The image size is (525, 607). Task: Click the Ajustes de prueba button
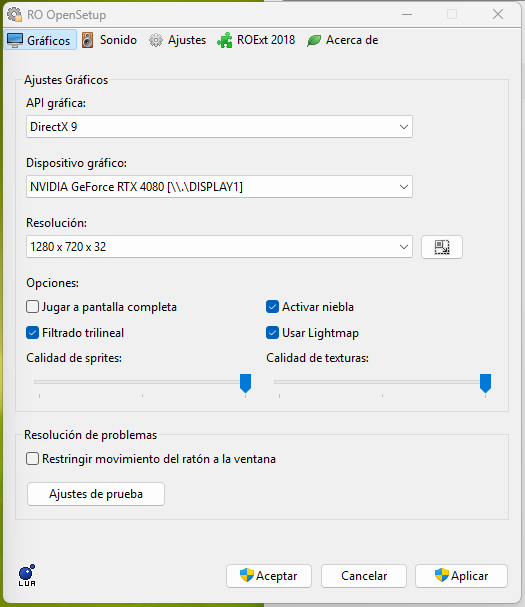[x=96, y=494]
